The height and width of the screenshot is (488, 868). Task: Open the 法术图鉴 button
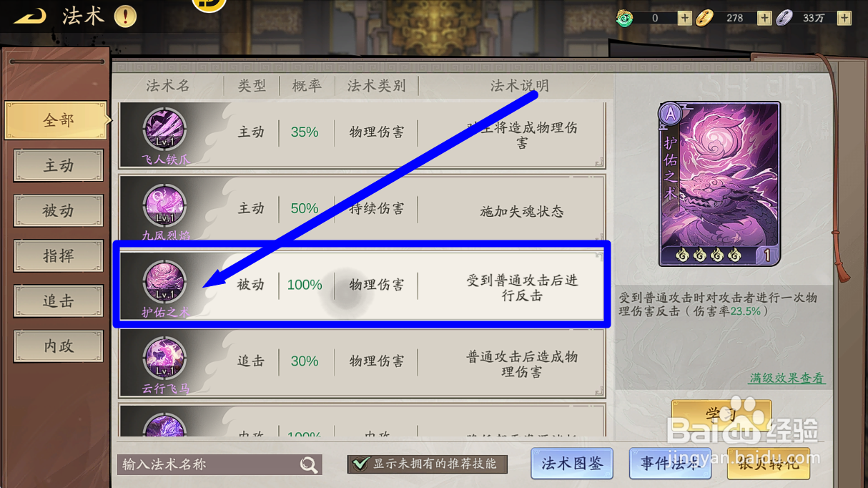tap(572, 464)
